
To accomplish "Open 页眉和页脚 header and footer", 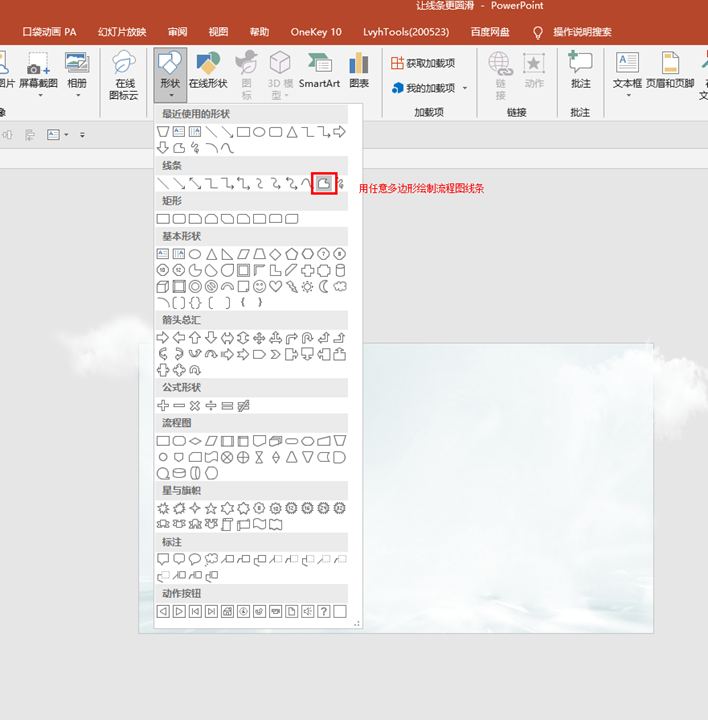I will (x=670, y=71).
